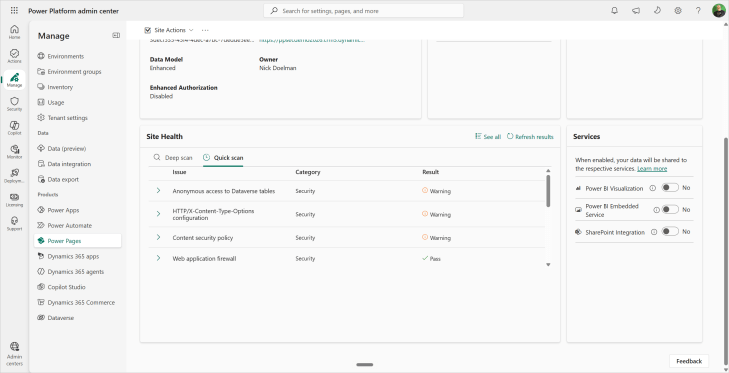Select Power Pages menu item
Viewport: 729px width, 373px height.
click(77, 240)
